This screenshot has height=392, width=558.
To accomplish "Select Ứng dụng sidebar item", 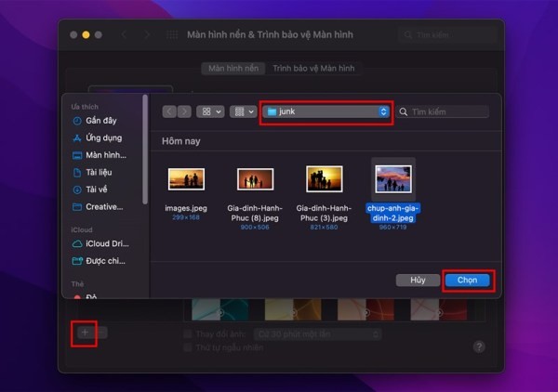I will [98, 137].
